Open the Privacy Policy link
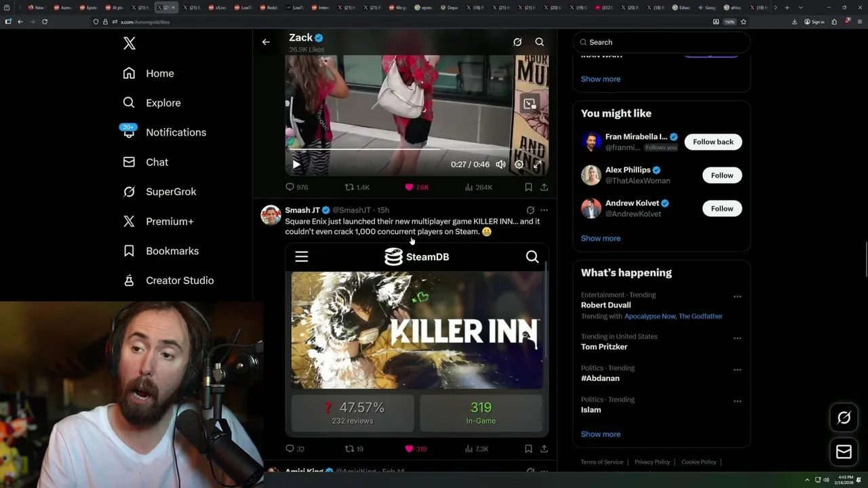Screen dimensions: 868x488 coord(653,462)
